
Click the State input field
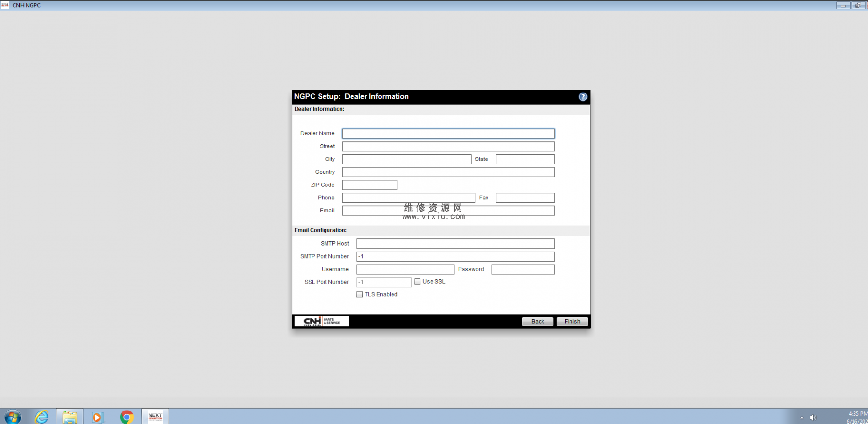(x=525, y=159)
